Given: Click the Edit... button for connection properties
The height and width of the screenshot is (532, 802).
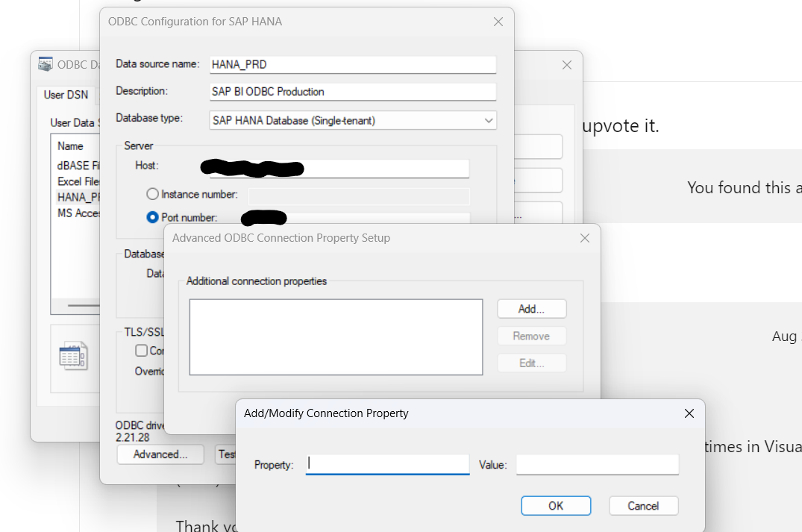Looking at the screenshot, I should tap(531, 363).
